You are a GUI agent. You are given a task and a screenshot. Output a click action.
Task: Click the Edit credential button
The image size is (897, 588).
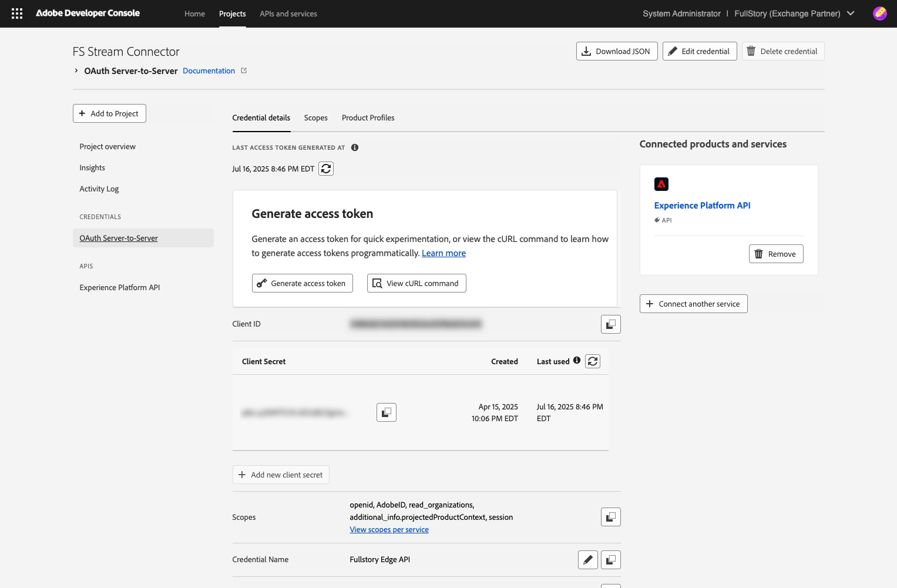tap(700, 51)
